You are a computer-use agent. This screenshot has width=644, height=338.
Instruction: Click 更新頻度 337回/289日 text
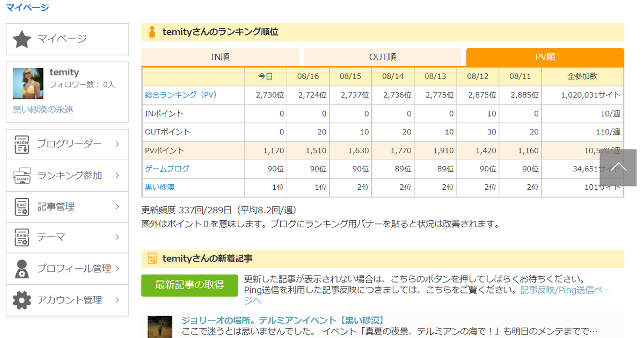(219, 210)
